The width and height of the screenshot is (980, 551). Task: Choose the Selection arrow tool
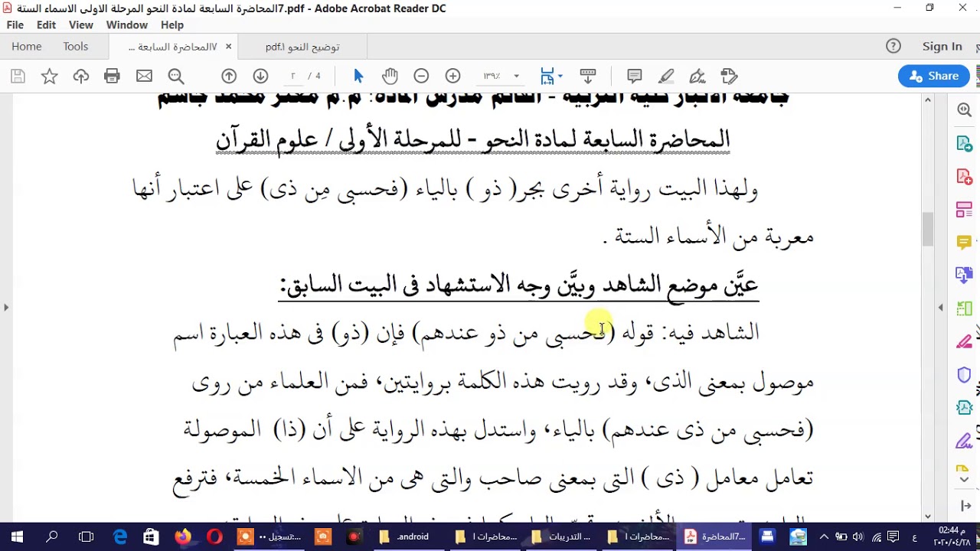point(358,76)
